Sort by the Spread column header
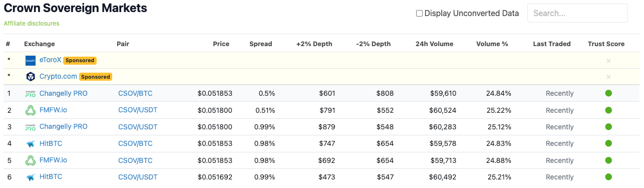 [260, 44]
